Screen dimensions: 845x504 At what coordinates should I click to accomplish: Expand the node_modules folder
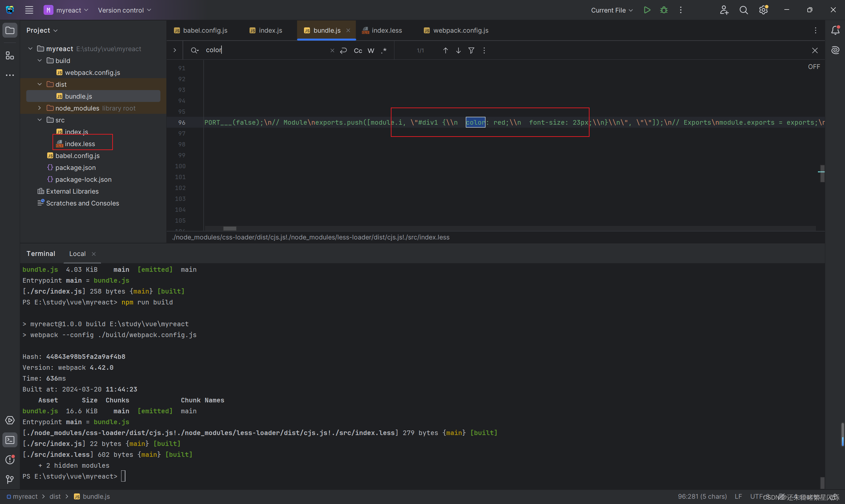[40, 108]
